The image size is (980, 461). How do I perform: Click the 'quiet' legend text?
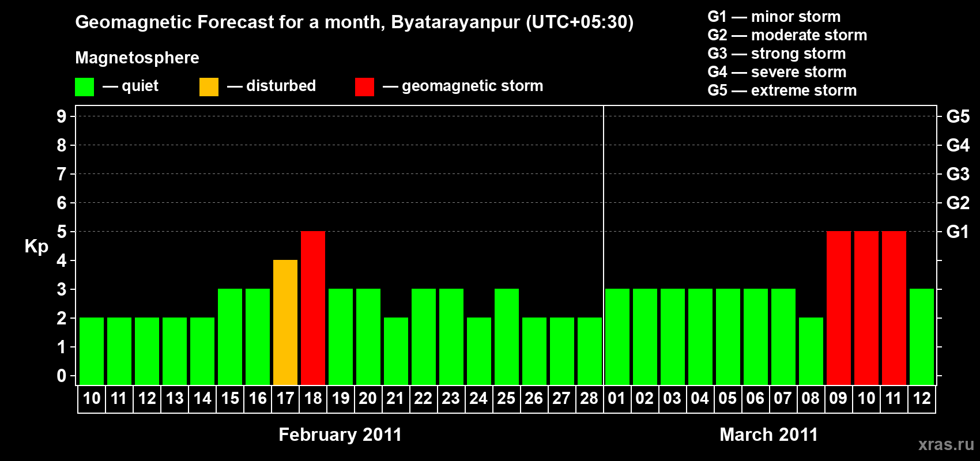[x=140, y=86]
